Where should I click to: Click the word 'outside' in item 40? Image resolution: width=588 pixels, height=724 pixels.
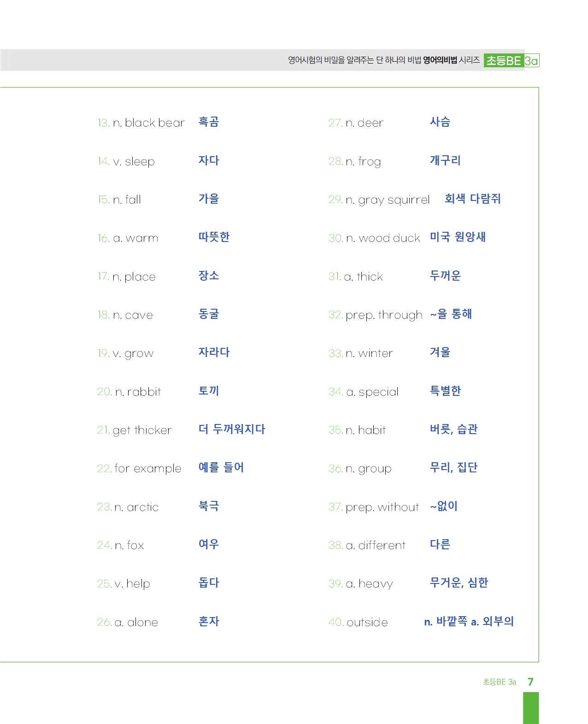(x=367, y=623)
